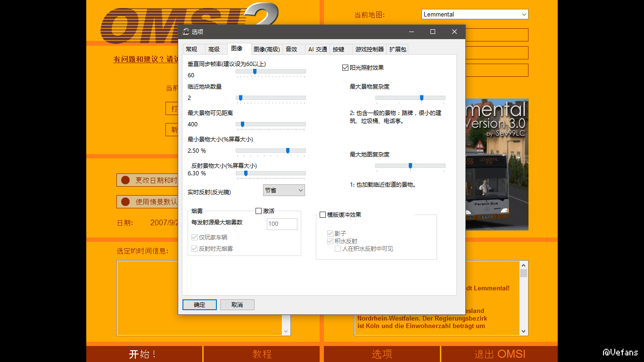644x362 pixels.
Task: Enable the 模版缓冲效果 checkbox
Action: click(x=322, y=215)
